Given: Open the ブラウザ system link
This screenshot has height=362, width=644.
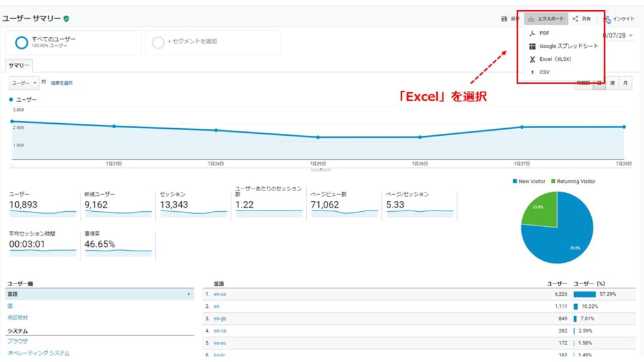Looking at the screenshot, I should (18, 341).
